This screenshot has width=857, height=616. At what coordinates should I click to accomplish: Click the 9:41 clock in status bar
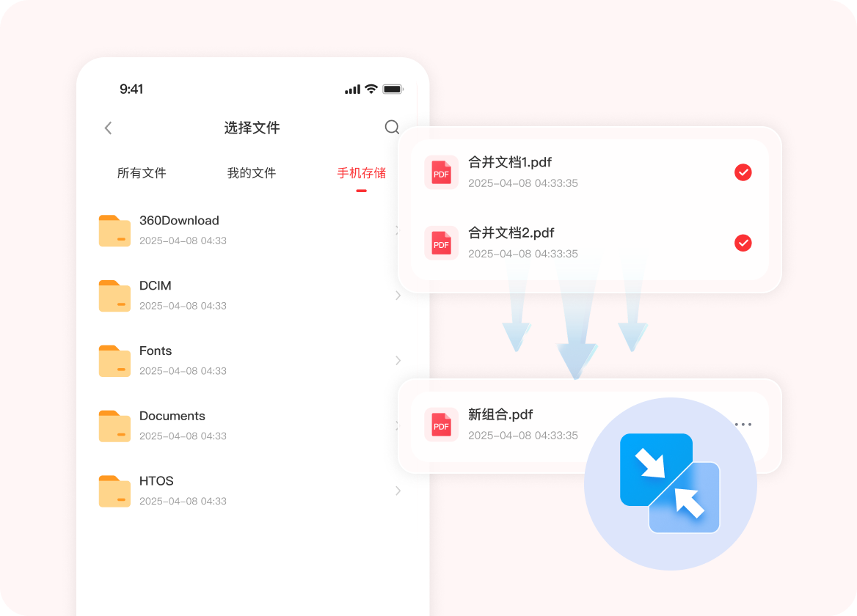[x=131, y=89]
